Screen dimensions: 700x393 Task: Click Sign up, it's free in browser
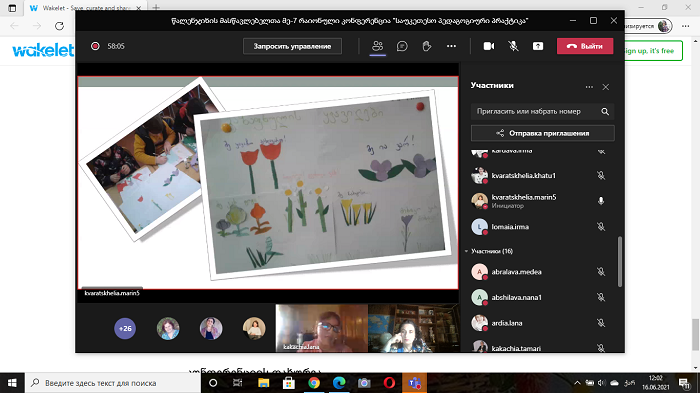point(653,50)
